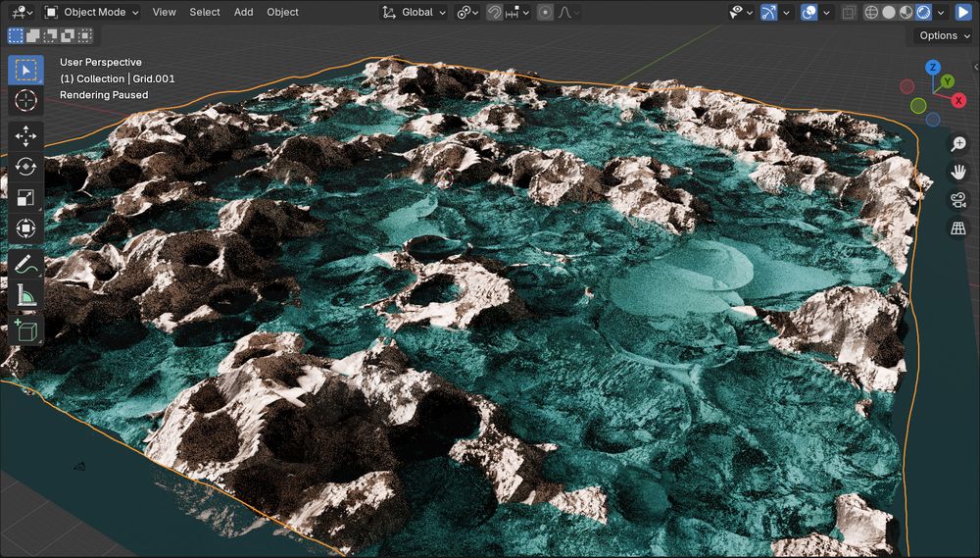980x558 pixels.
Task: Choose extend selection mode
Action: click(x=33, y=35)
